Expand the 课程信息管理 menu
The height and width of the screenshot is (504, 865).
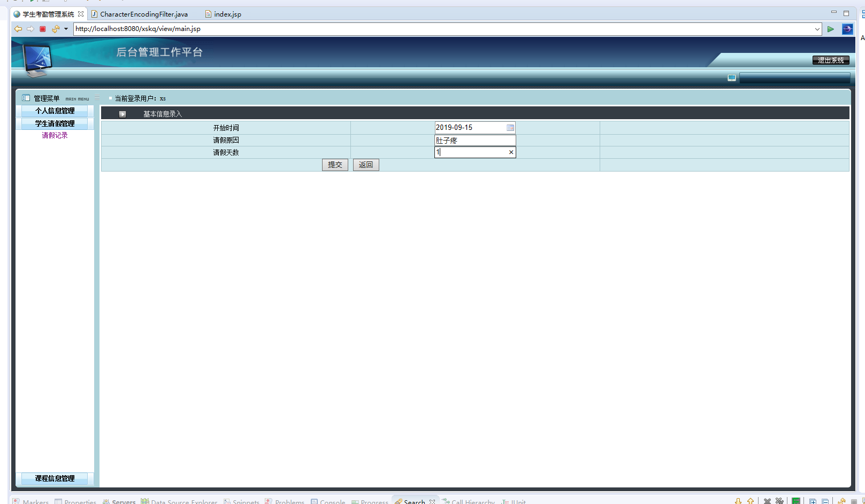(x=55, y=478)
